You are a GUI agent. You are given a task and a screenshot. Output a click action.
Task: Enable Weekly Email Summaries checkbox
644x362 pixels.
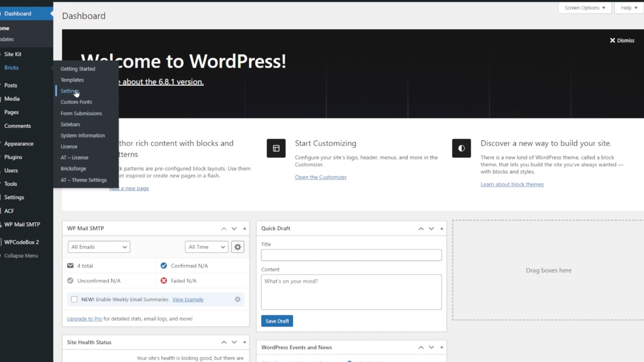[74, 299]
